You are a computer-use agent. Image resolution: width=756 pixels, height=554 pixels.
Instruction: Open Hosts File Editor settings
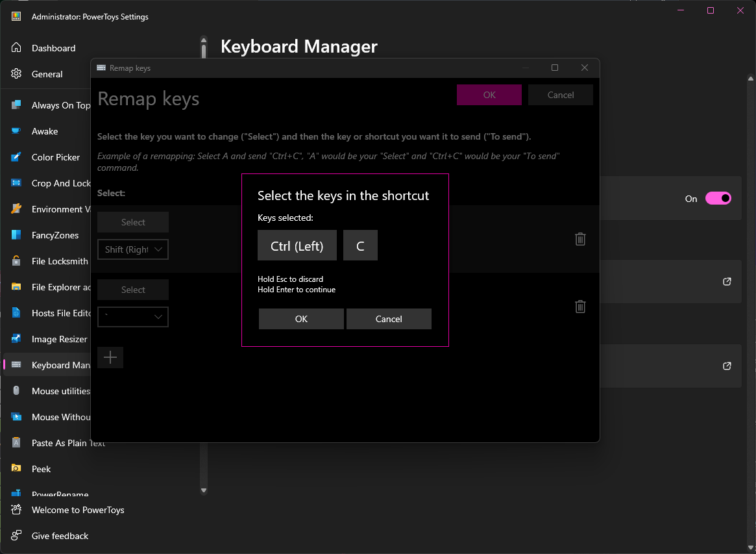point(60,313)
